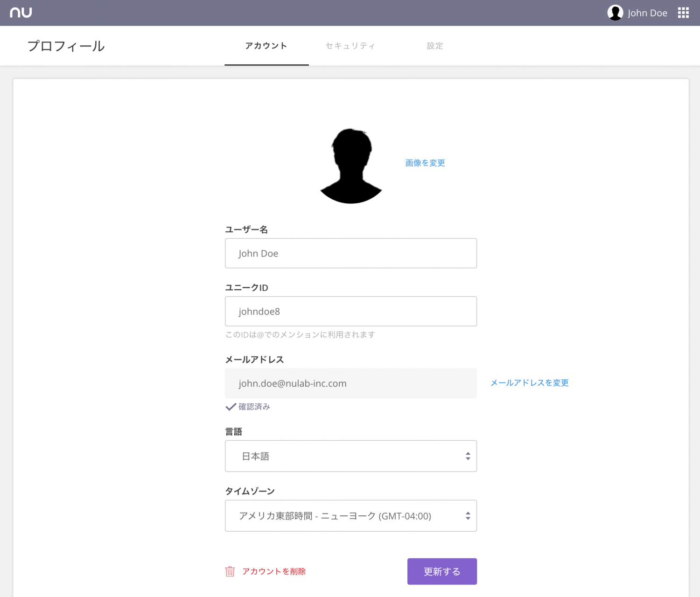700x597 pixels.
Task: Click the trash icon beside アカウントを削除
Action: tap(230, 571)
